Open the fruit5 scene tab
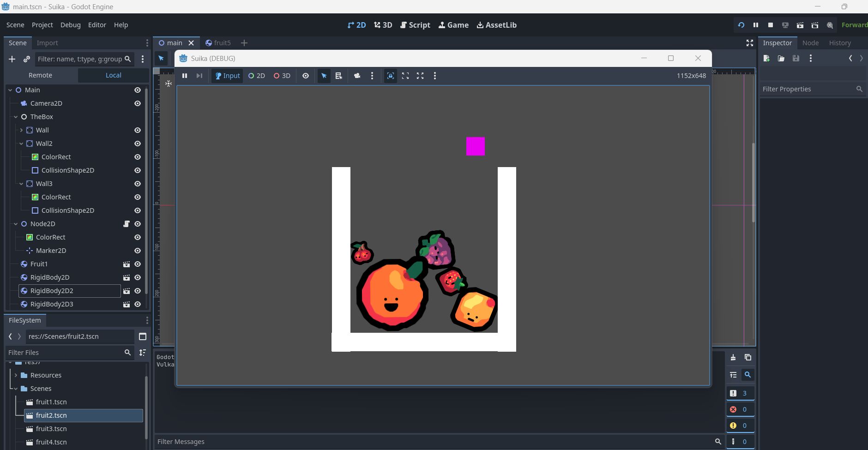This screenshot has width=868, height=450. coord(218,43)
